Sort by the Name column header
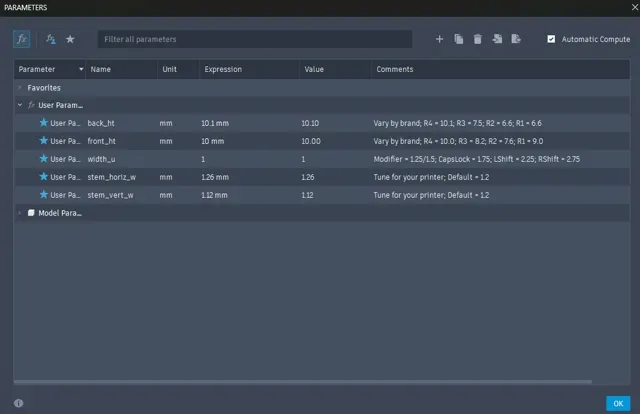The width and height of the screenshot is (640, 414). [x=121, y=69]
